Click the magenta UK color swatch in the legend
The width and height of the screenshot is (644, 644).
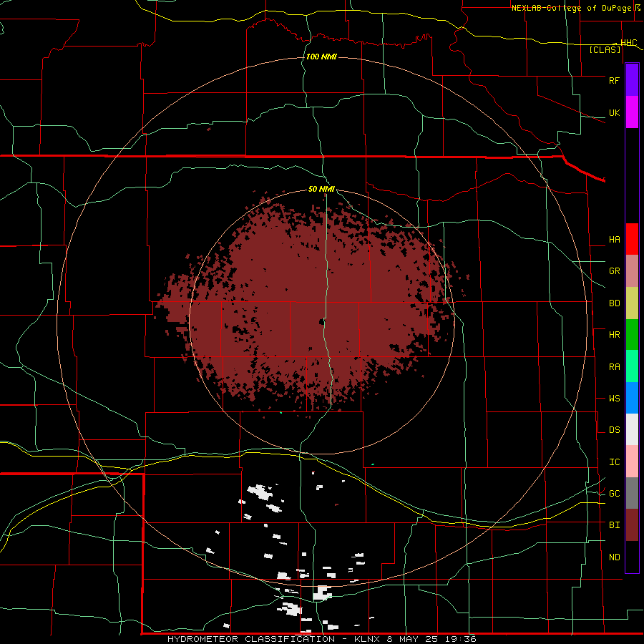tap(632, 112)
